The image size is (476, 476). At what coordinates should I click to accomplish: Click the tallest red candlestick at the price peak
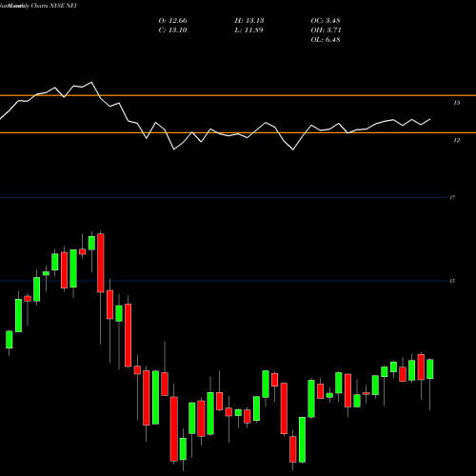(x=101, y=263)
